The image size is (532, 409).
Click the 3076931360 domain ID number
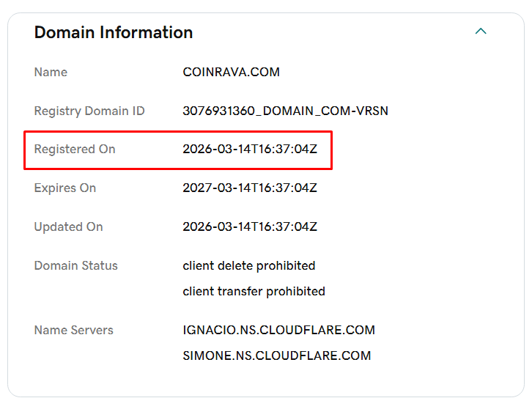(x=218, y=111)
